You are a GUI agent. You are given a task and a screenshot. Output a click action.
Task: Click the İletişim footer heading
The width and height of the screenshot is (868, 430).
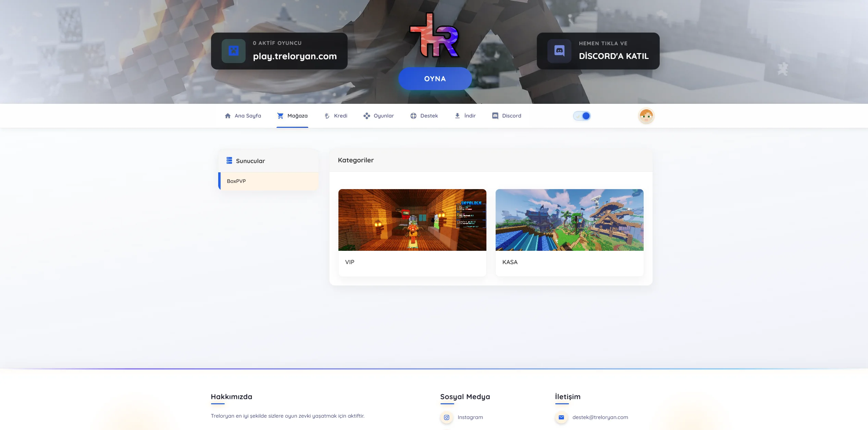pyautogui.click(x=568, y=397)
